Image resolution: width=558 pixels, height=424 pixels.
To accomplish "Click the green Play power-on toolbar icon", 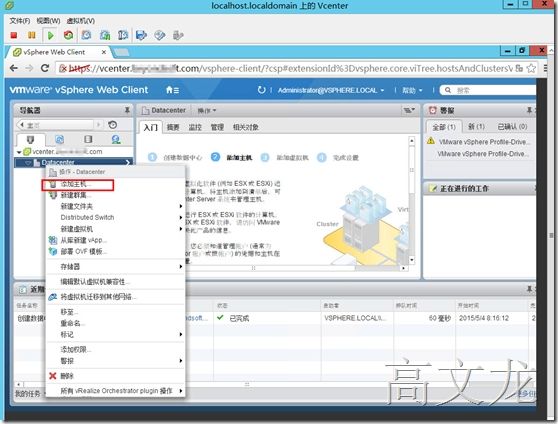I will point(51,35).
